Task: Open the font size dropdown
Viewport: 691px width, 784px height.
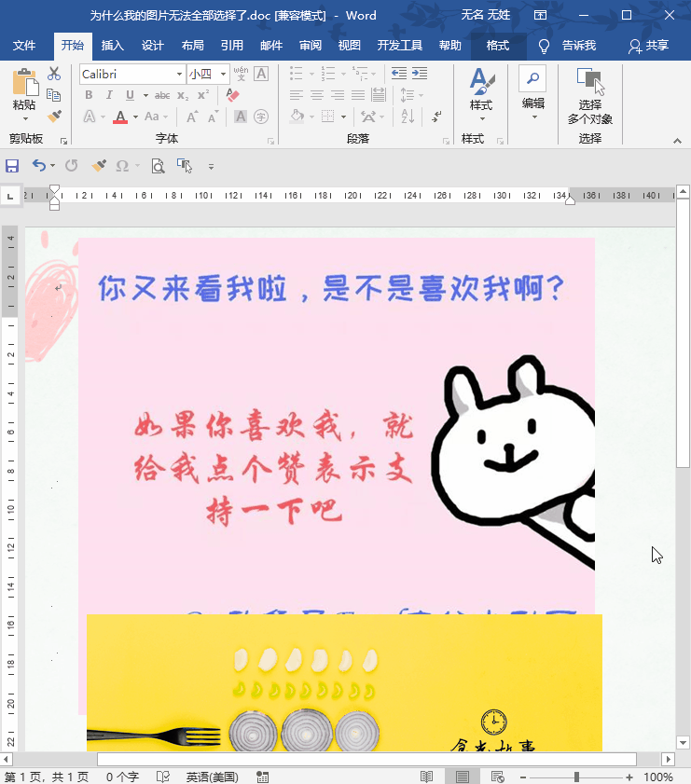Action: [x=220, y=74]
